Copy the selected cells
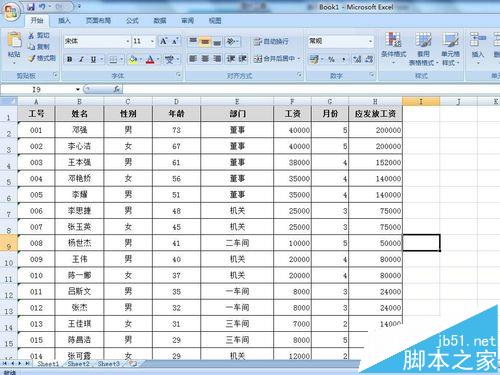Screen dimensions: 500x375 tap(39, 47)
